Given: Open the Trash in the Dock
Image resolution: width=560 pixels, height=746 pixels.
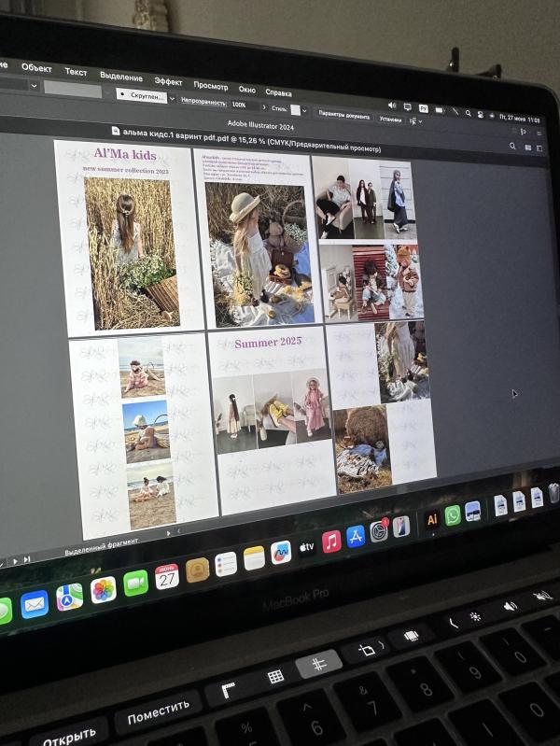Looking at the screenshot, I should pyautogui.click(x=553, y=493).
